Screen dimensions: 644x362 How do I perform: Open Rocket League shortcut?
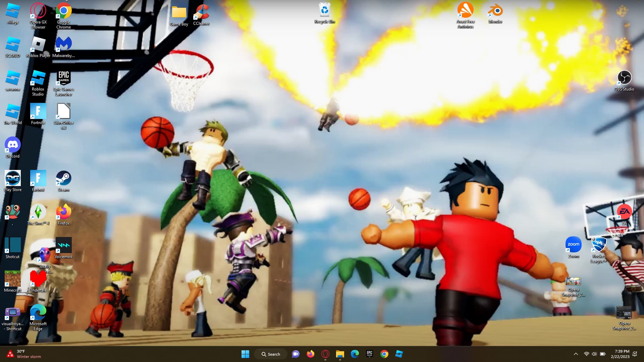pyautogui.click(x=599, y=250)
